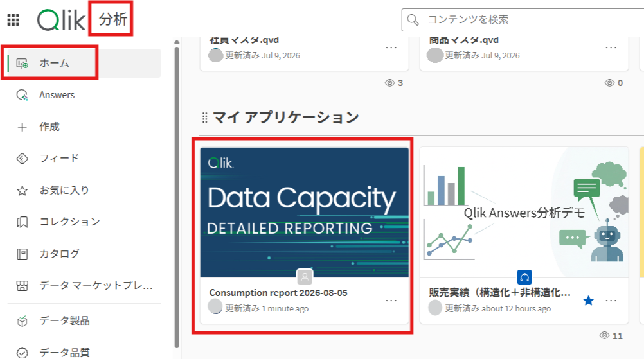Click the person space badge on Data Capacity card
Viewport: 644px width, 359px height.
(305, 277)
